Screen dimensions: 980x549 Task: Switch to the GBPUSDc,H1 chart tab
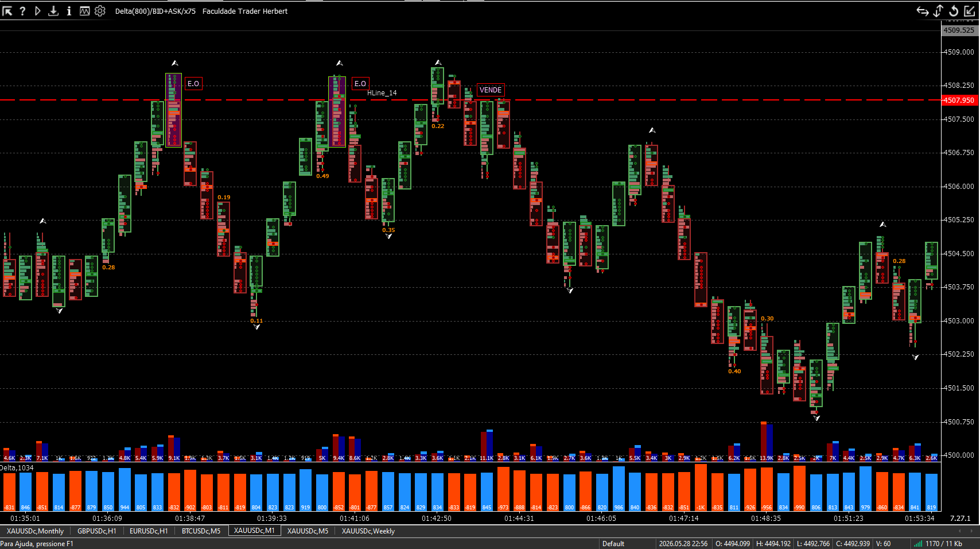[97, 531]
